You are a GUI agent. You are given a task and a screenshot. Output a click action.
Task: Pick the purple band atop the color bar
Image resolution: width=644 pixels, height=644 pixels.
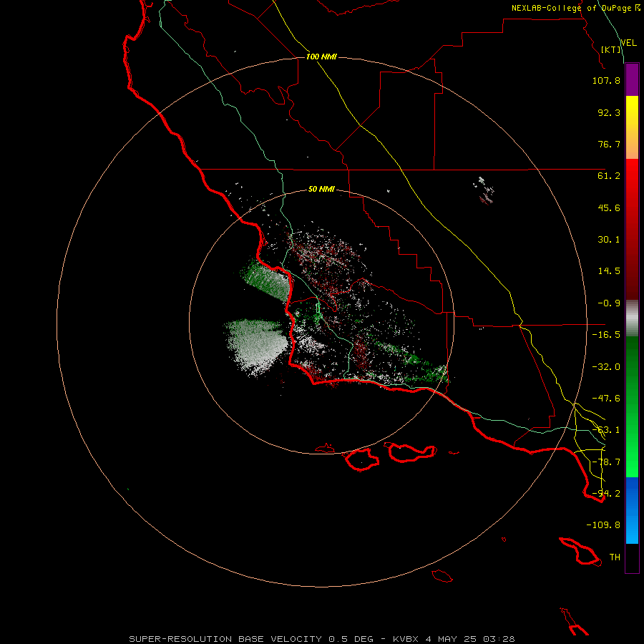click(632, 80)
